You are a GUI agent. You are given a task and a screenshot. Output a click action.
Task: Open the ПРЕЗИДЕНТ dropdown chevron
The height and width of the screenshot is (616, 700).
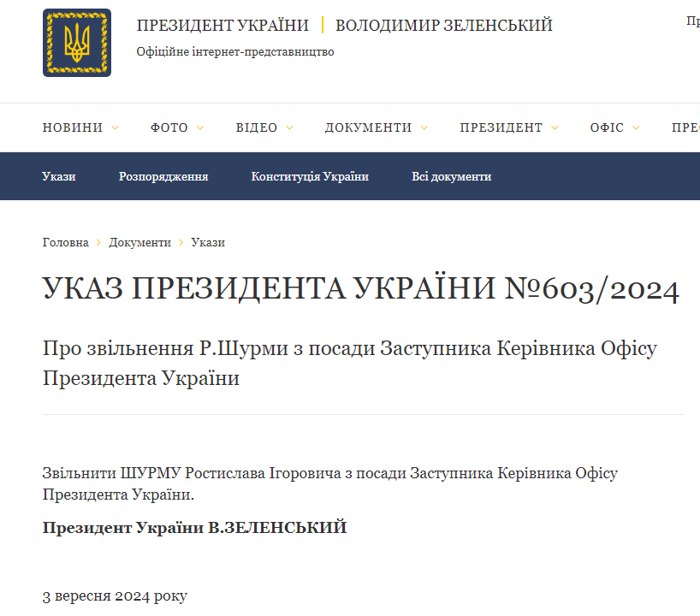point(555,127)
